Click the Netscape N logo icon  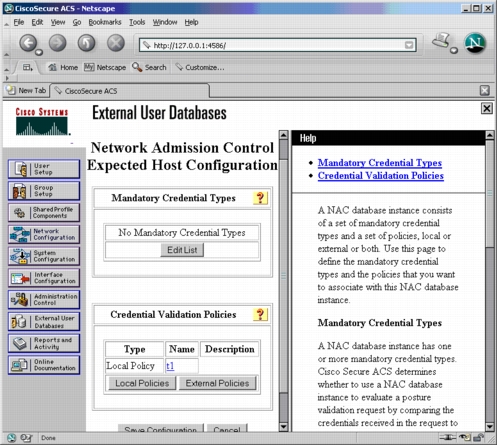[475, 43]
